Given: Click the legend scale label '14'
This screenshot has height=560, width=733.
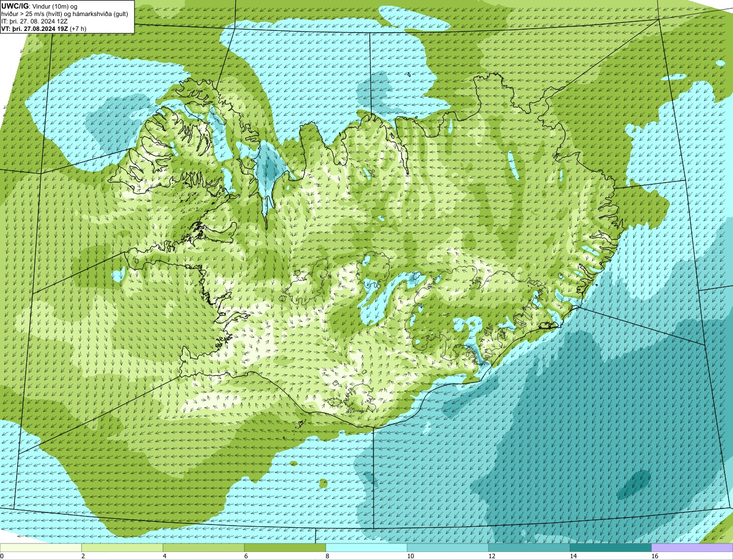Looking at the screenshot, I should (x=573, y=556).
